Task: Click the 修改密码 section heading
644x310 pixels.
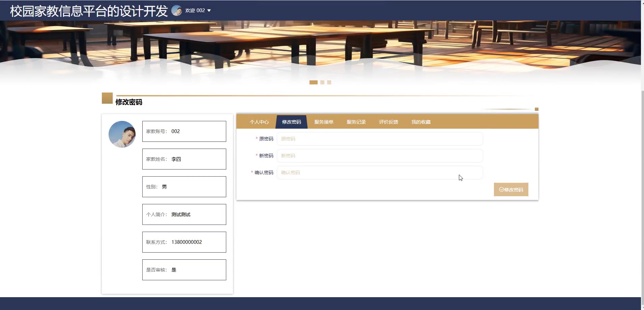Action: click(x=129, y=102)
